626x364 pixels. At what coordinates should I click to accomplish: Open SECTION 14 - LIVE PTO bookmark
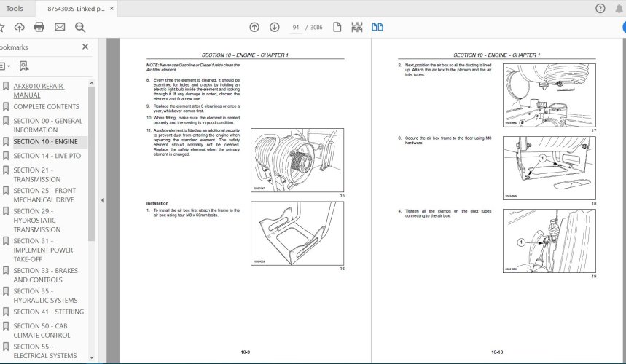47,156
